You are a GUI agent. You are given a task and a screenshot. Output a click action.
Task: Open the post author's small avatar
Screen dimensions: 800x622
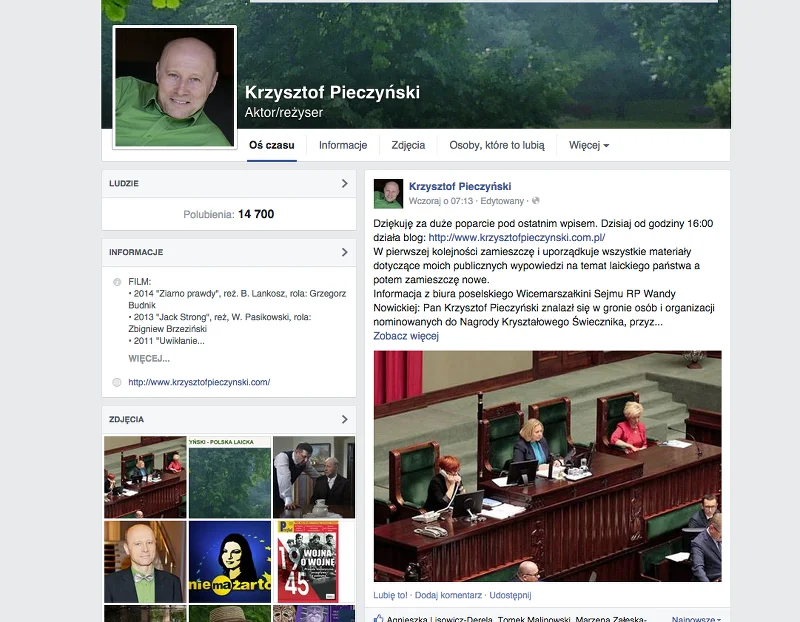coord(388,193)
